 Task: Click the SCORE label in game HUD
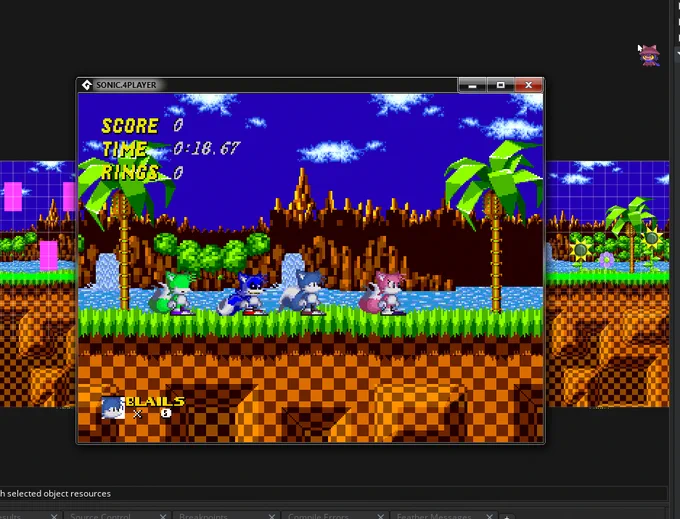click(130, 126)
